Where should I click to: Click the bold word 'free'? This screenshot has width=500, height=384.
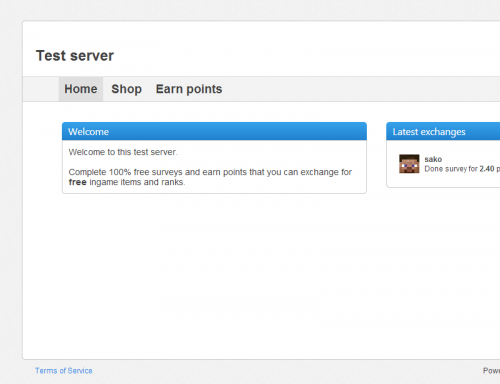click(x=77, y=182)
